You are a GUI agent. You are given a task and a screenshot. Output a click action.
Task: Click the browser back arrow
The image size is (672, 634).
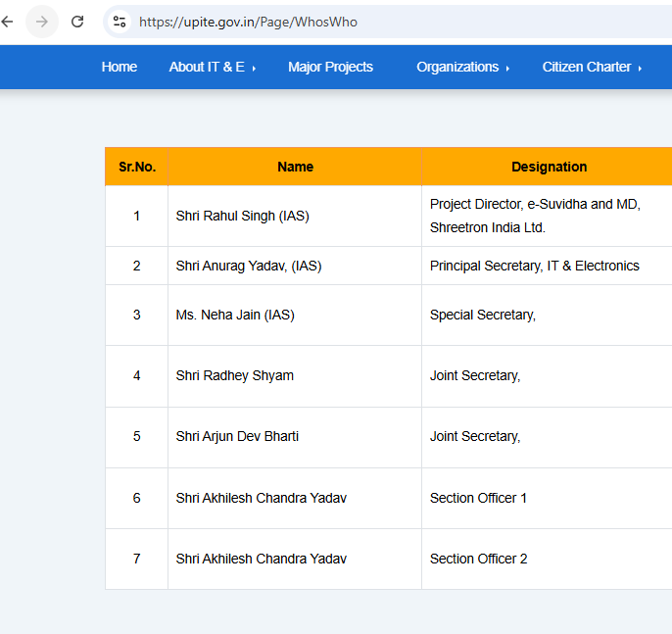point(7,22)
